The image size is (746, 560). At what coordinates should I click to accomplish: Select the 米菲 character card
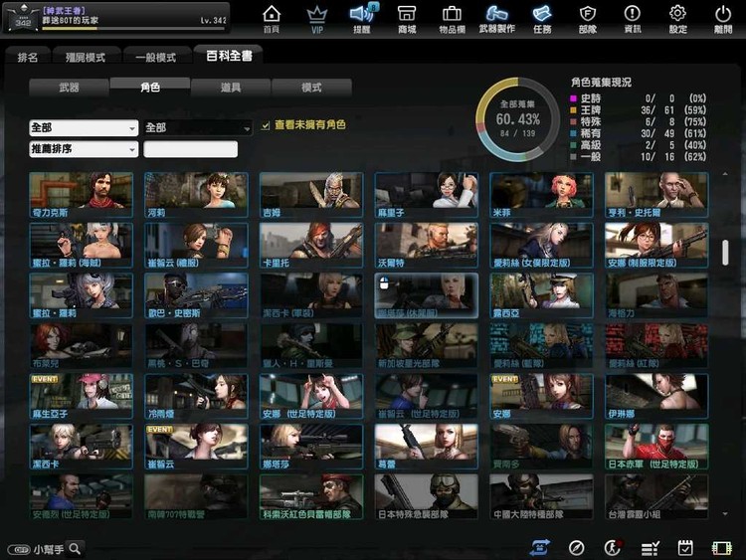(541, 195)
